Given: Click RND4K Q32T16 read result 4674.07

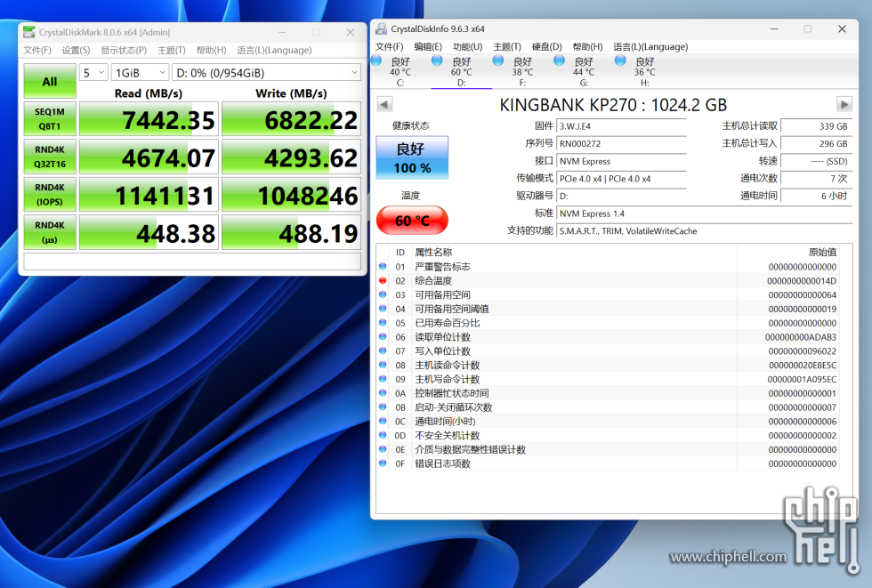Looking at the screenshot, I should coord(150,157).
